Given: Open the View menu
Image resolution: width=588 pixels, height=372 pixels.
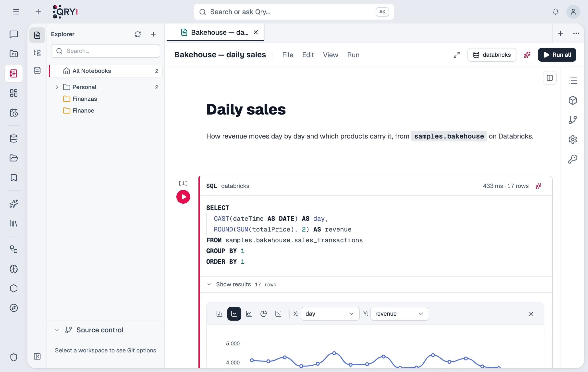Looking at the screenshot, I should pyautogui.click(x=331, y=55).
